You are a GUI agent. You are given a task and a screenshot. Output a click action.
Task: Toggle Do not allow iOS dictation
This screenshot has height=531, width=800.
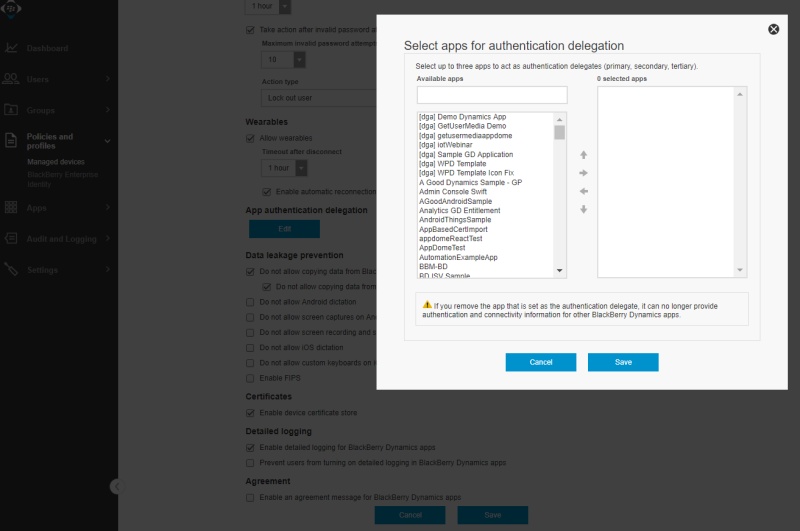click(x=250, y=348)
